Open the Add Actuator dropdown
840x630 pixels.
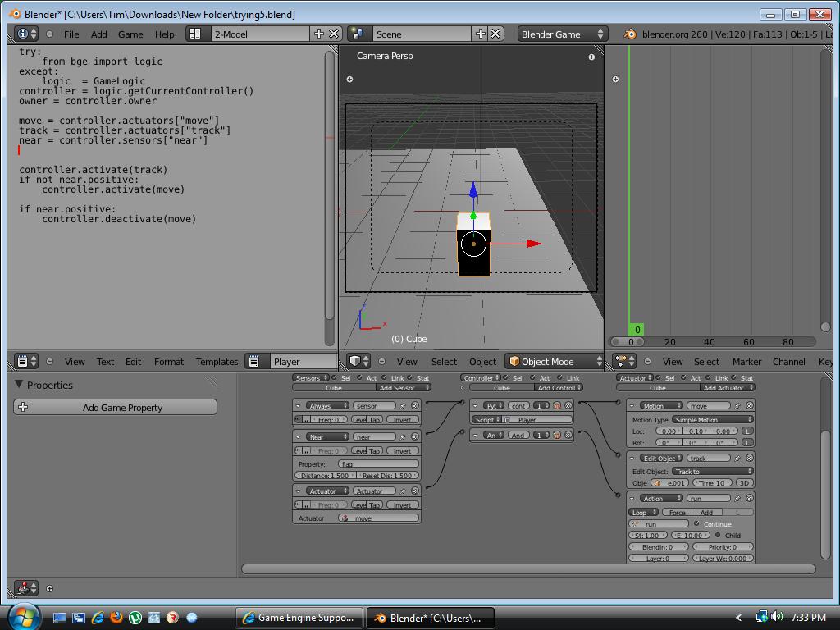(x=728, y=388)
